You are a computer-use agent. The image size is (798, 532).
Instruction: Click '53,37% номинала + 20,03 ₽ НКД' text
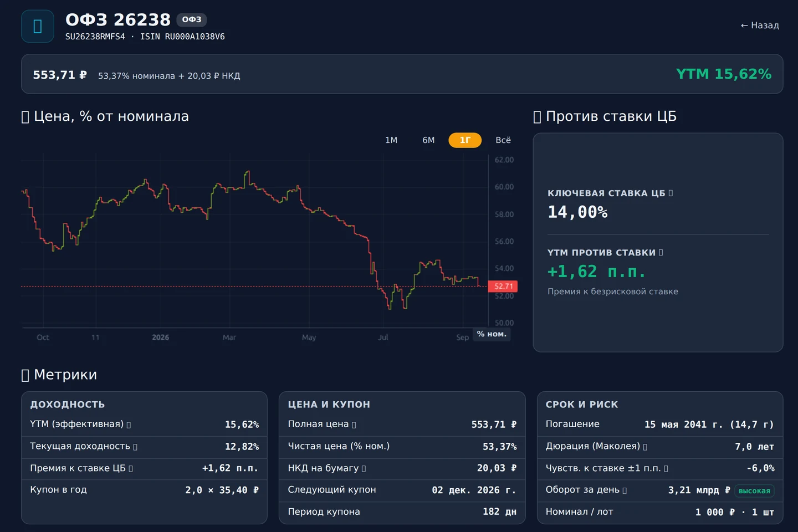pos(169,76)
